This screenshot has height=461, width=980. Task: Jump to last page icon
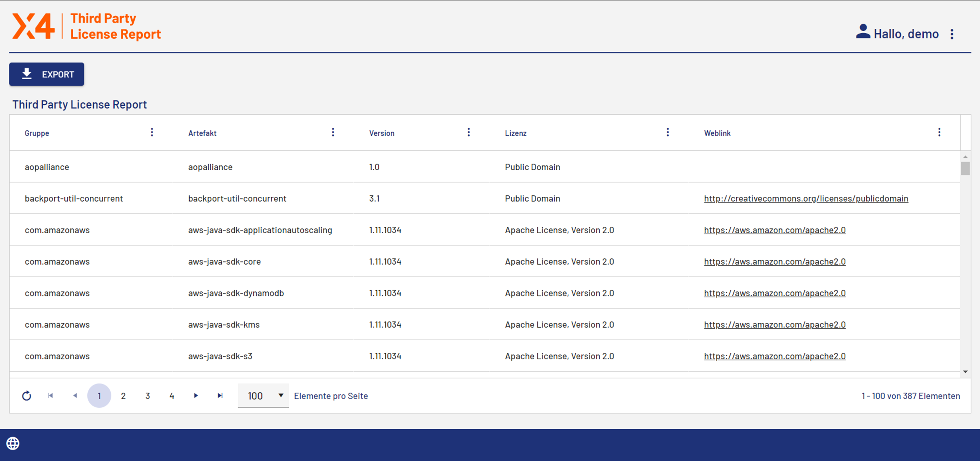pos(220,396)
